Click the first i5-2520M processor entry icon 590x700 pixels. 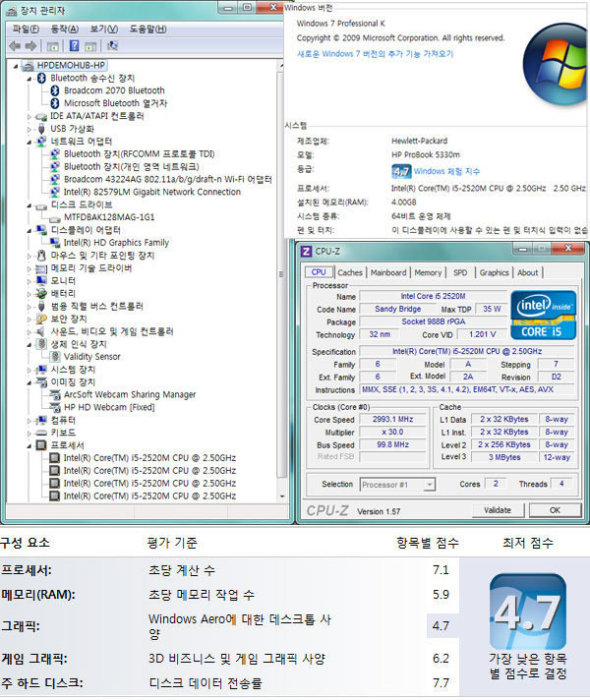tap(54, 458)
